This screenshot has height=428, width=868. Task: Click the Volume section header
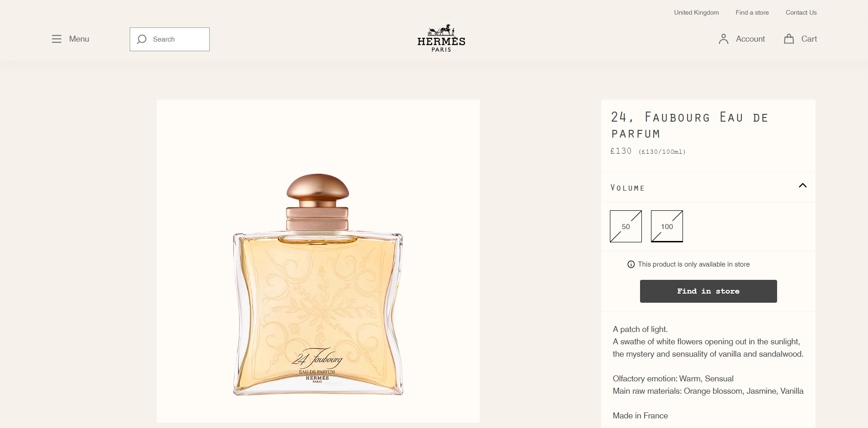(x=708, y=187)
